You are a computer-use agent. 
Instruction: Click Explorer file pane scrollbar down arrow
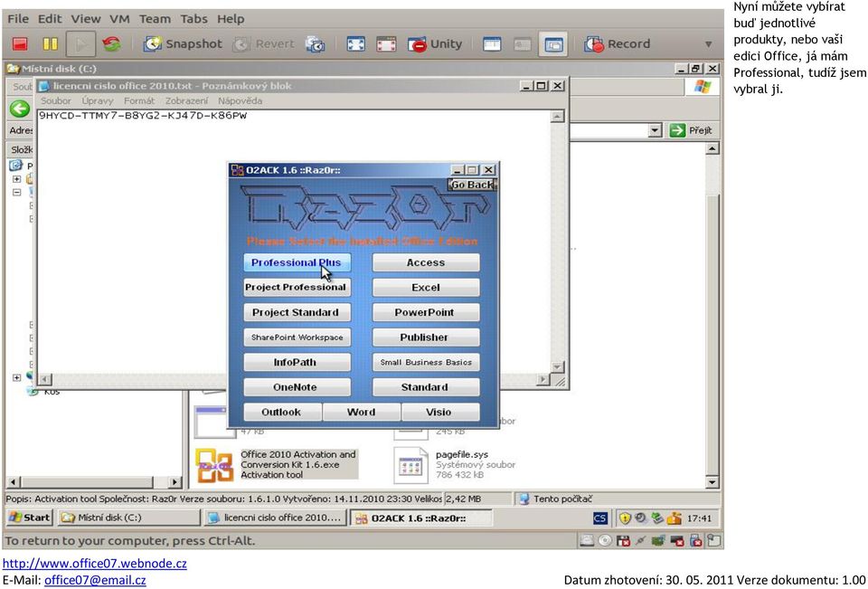click(x=713, y=482)
